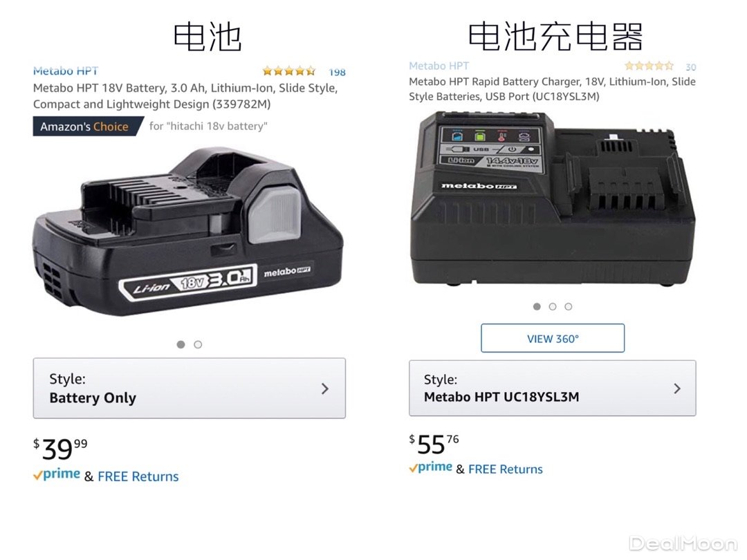Image resolution: width=747 pixels, height=560 pixels.
Task: Click the prime logo under $39.99
Action: point(57,475)
